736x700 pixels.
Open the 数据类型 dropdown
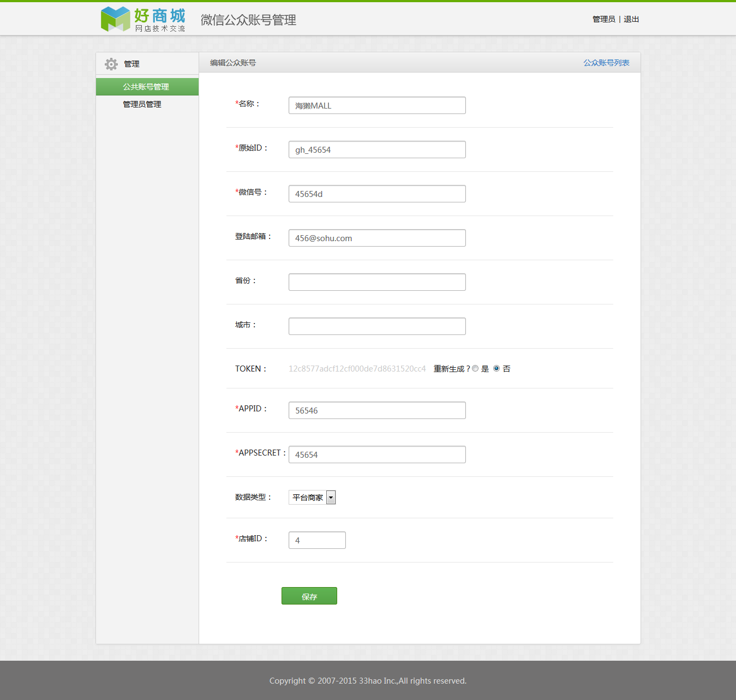click(312, 497)
